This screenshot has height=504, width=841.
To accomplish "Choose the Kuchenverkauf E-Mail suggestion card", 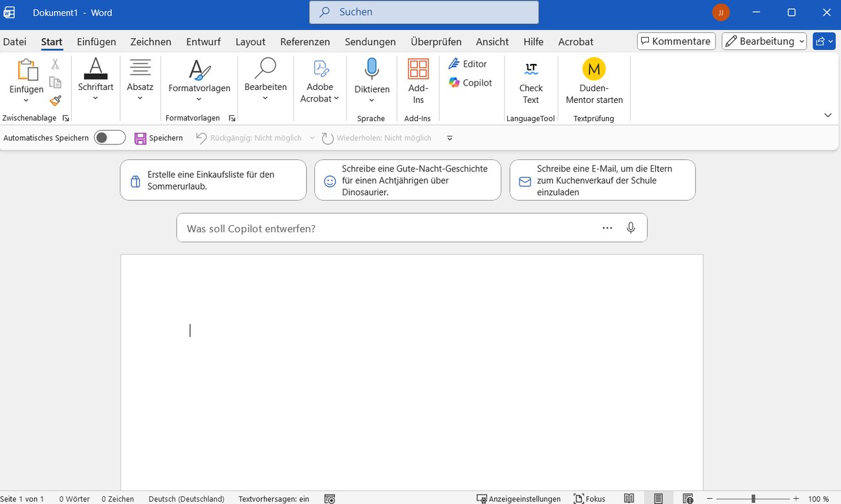I will pyautogui.click(x=602, y=181).
